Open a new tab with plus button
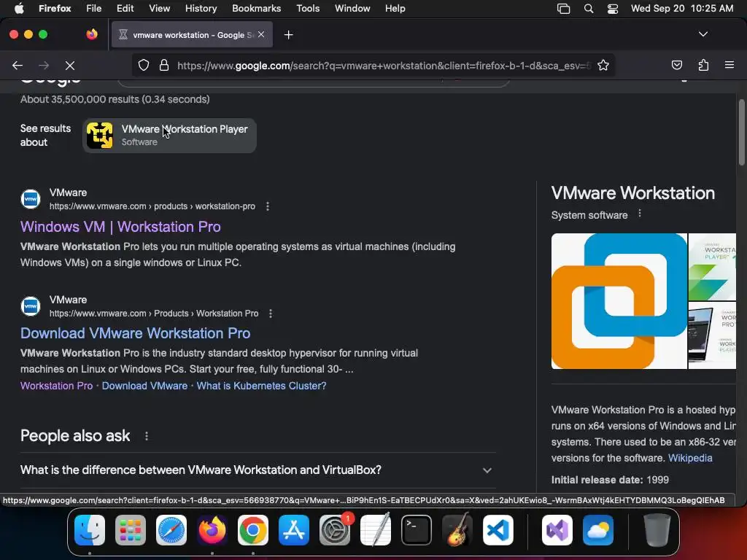The width and height of the screenshot is (747, 560). point(288,35)
